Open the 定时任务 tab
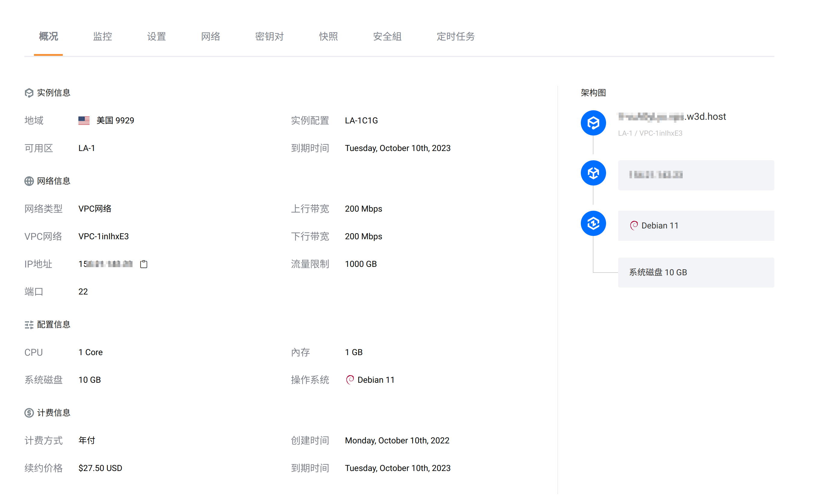 pyautogui.click(x=455, y=37)
